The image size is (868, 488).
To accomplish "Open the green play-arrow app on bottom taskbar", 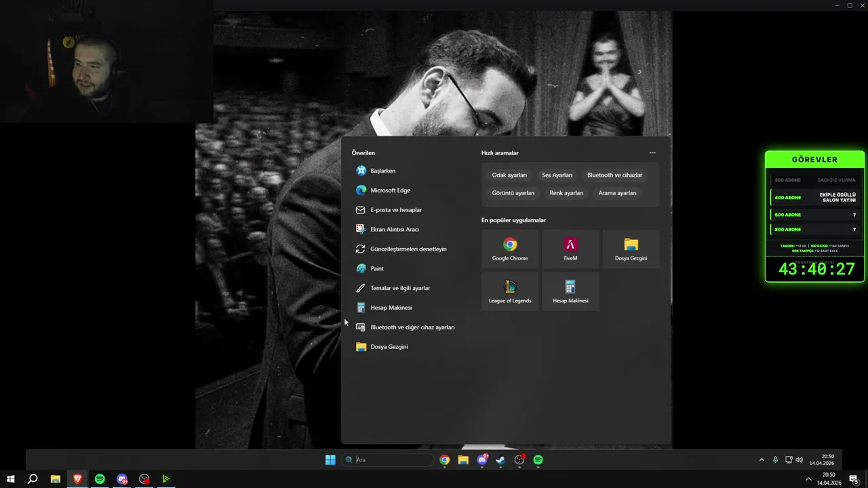I will coord(166,479).
